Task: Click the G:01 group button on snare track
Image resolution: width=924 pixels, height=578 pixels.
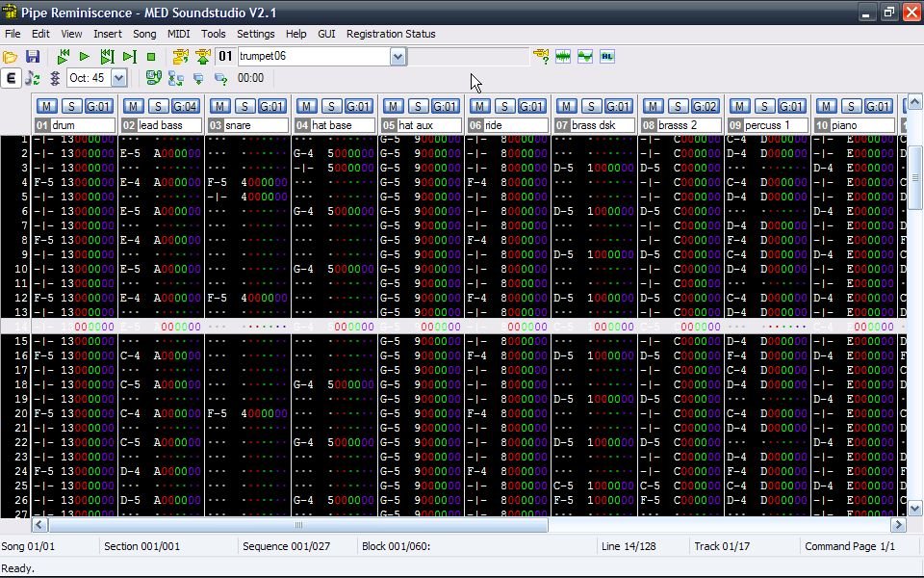Action: point(272,106)
